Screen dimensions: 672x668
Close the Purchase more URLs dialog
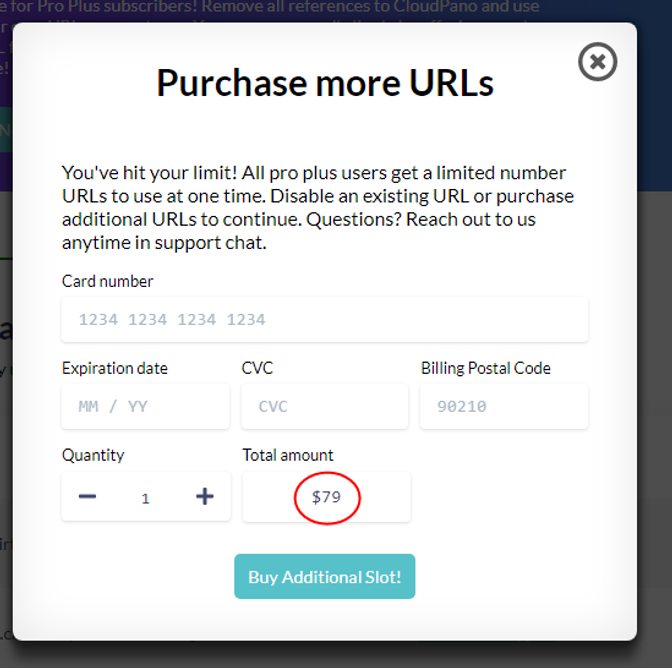pos(597,63)
